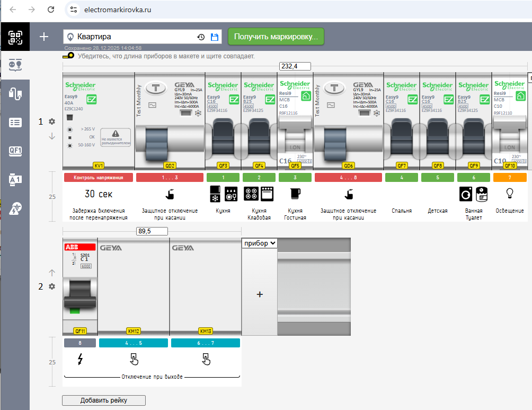The image size is (532, 410).
Task: Click the Получить маркировку button
Action: click(x=276, y=37)
